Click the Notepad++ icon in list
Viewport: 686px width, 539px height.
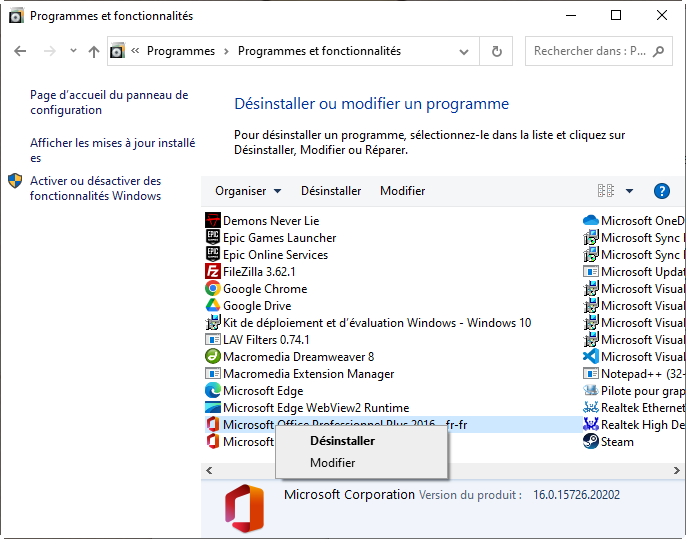click(590, 373)
